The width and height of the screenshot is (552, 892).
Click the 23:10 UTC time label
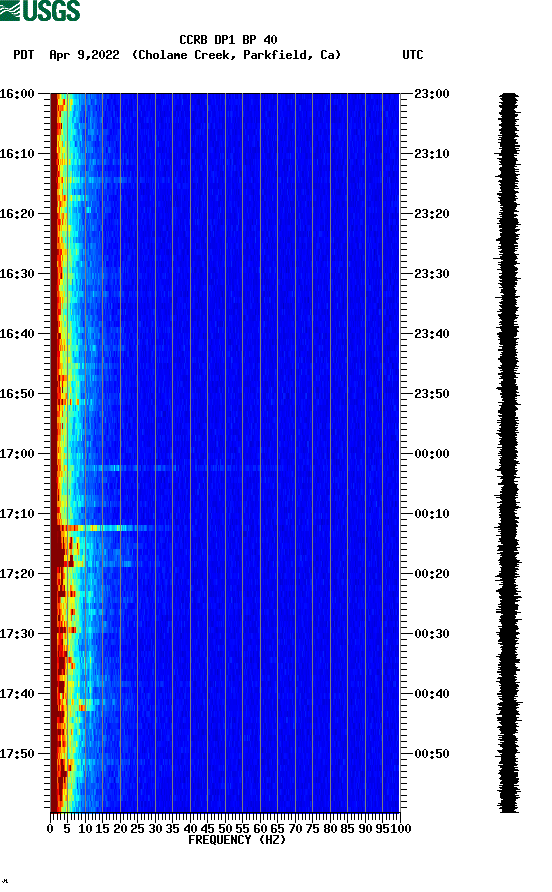pos(432,154)
